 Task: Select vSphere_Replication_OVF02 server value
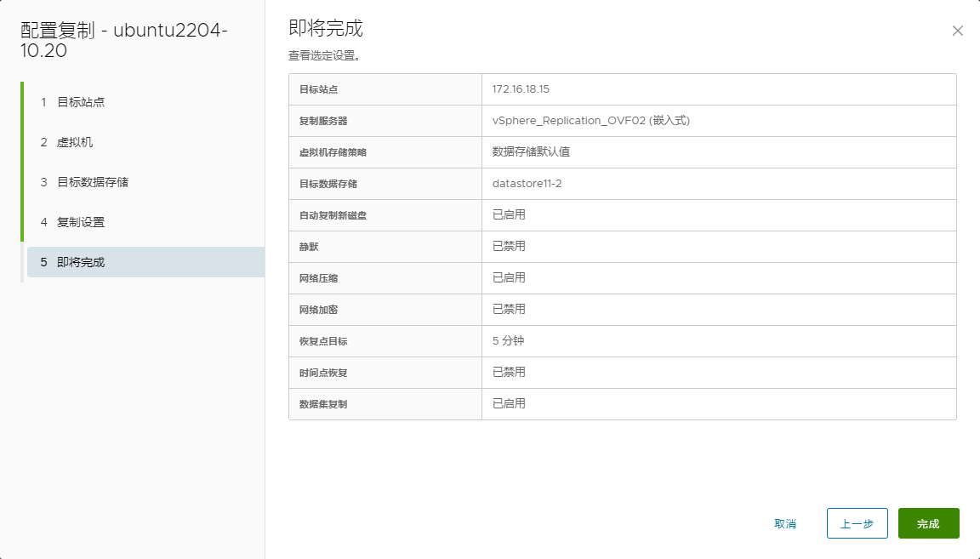pyautogui.click(x=590, y=121)
